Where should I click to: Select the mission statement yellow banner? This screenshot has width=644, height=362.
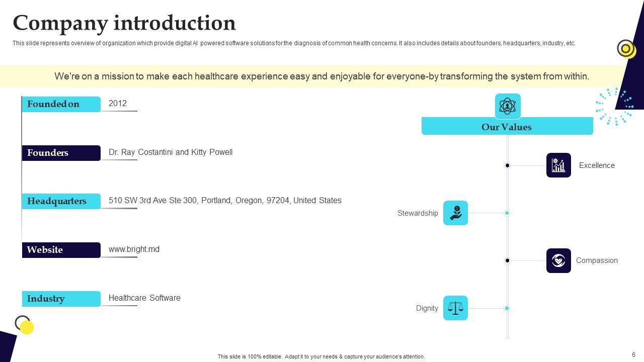tap(321, 76)
